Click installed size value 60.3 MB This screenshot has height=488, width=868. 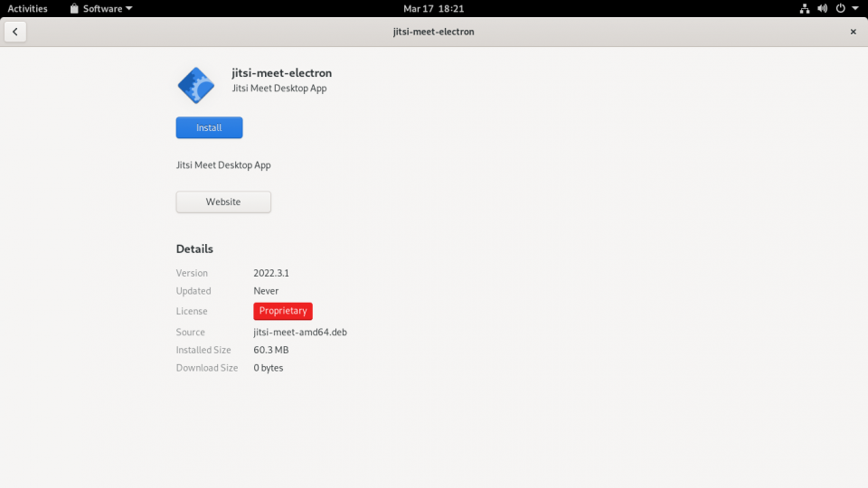click(x=270, y=350)
